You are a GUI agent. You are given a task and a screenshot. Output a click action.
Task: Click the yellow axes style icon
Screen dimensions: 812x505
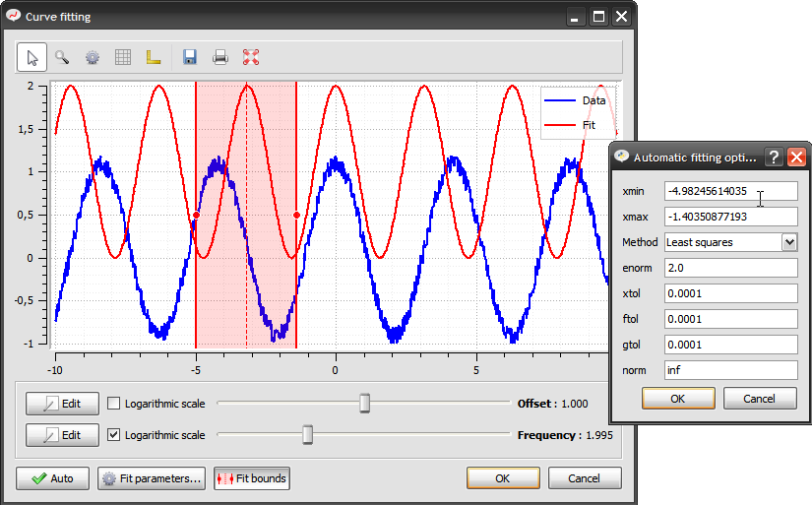tap(154, 57)
